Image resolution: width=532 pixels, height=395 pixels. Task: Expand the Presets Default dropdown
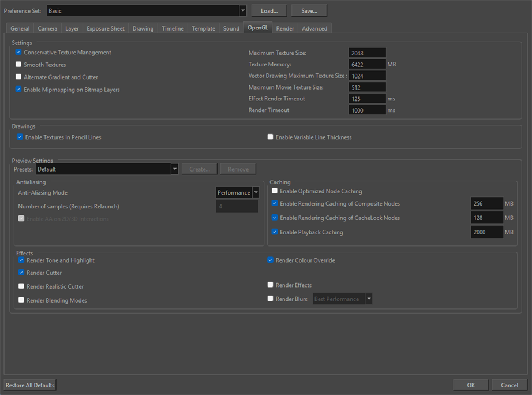174,169
